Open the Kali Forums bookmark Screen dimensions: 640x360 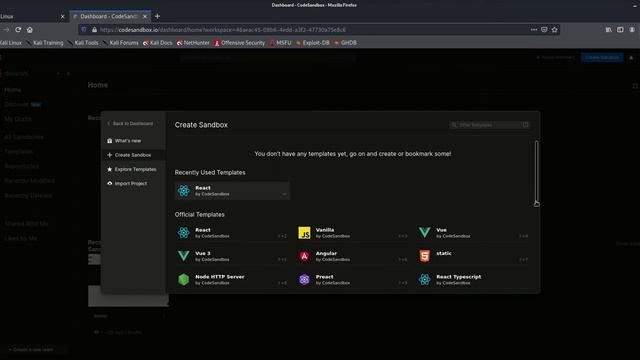pos(121,42)
